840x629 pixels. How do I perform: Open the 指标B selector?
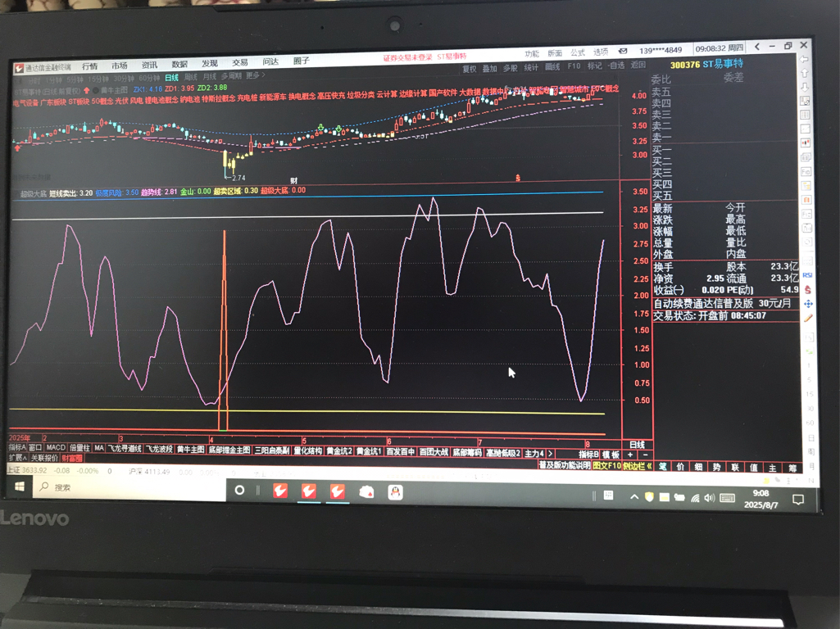click(x=588, y=455)
